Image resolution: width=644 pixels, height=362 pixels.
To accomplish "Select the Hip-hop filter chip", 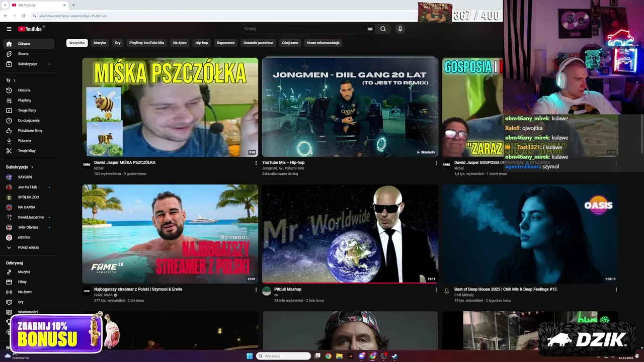I will pos(202,43).
